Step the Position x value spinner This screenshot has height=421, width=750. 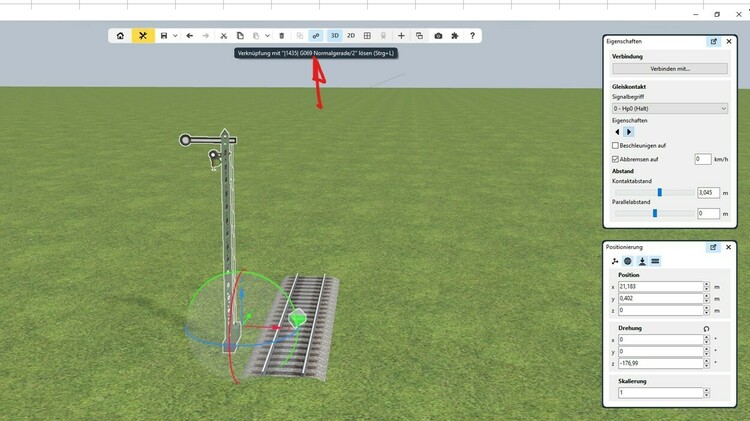click(706, 287)
